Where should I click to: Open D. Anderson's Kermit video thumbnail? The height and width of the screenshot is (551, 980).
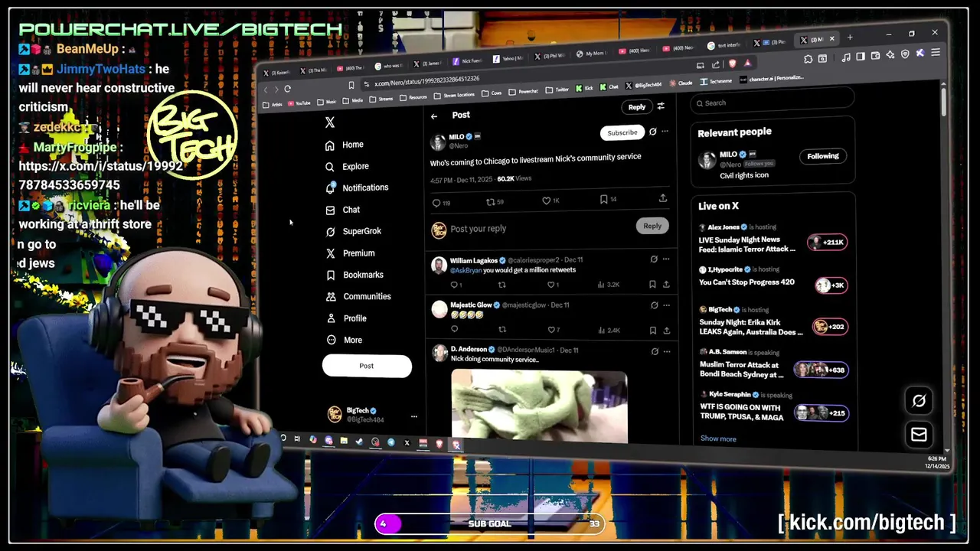tap(539, 406)
